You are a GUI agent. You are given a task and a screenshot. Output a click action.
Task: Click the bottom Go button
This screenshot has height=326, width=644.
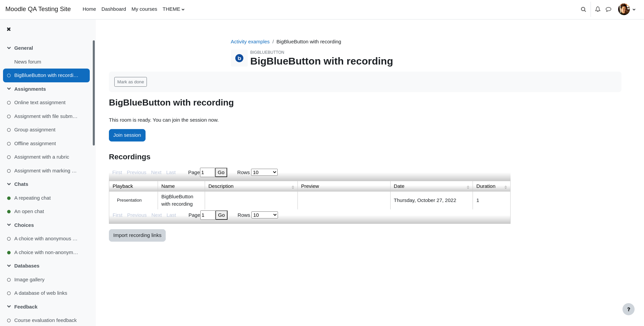(x=221, y=215)
